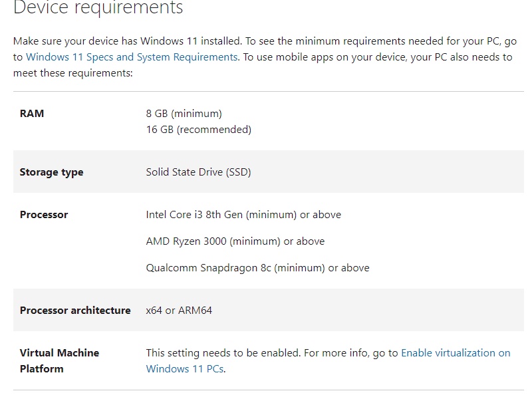Select the Processor row label
The width and height of the screenshot is (532, 397).
click(x=44, y=214)
